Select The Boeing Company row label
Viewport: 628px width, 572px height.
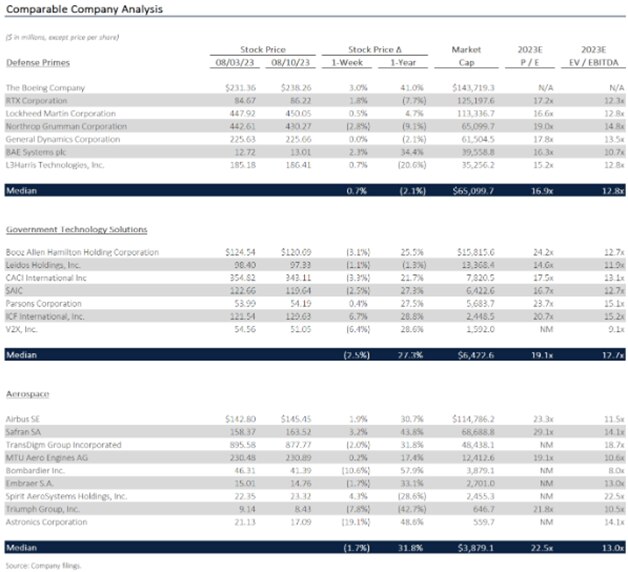pyautogui.click(x=46, y=88)
